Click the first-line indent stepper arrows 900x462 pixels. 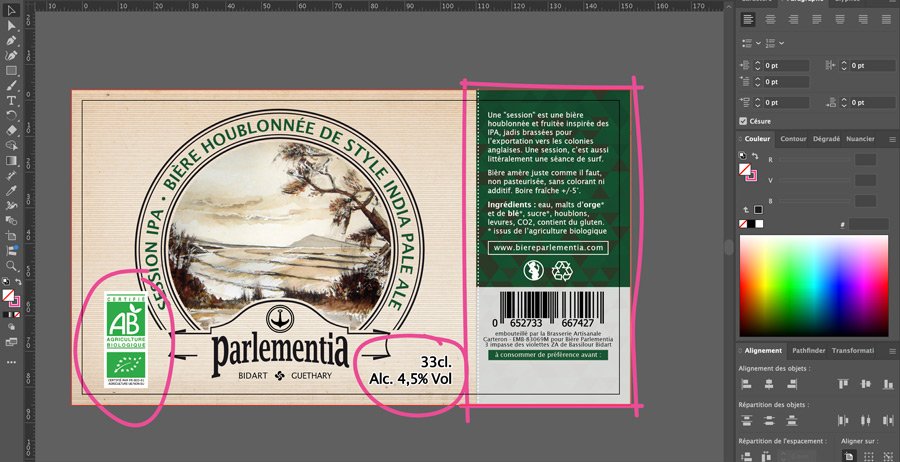tap(758, 82)
